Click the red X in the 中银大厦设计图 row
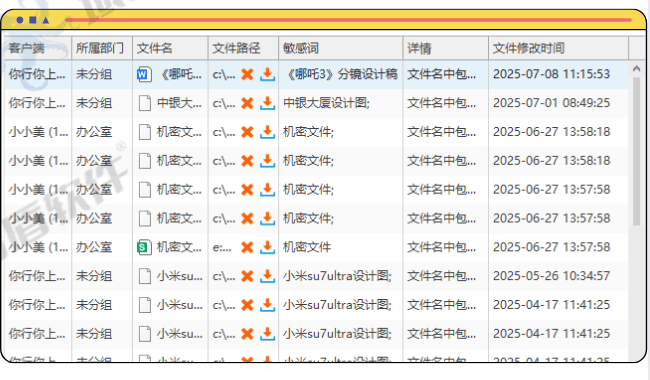The width and height of the screenshot is (650, 380). tap(247, 103)
